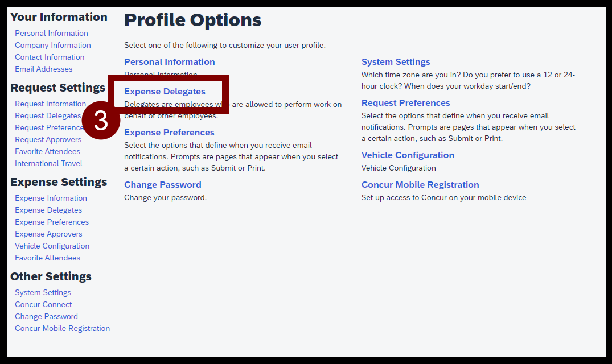Image resolution: width=612 pixels, height=364 pixels.
Task: Open Vehicle Configuration in the sidebar
Action: click(52, 246)
